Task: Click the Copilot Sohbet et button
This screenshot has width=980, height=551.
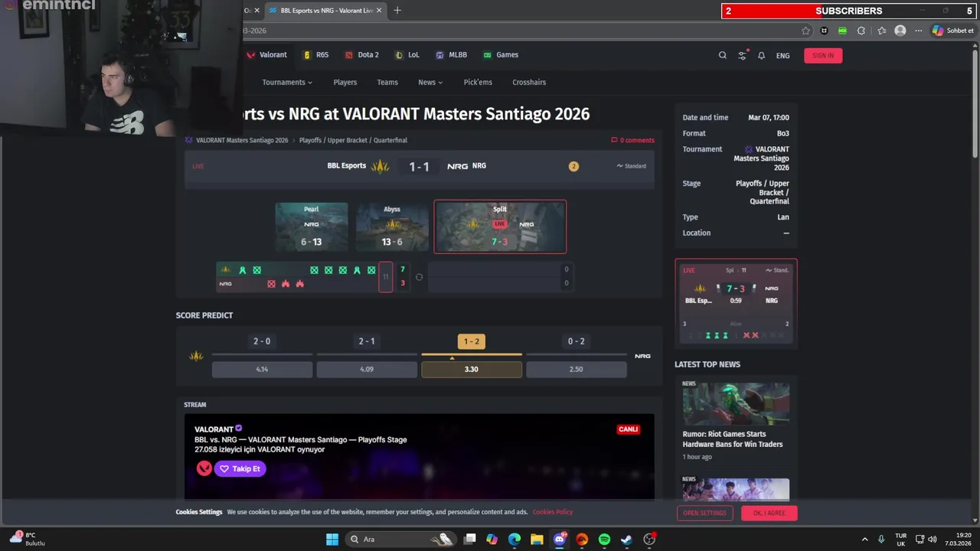Action: tap(952, 31)
